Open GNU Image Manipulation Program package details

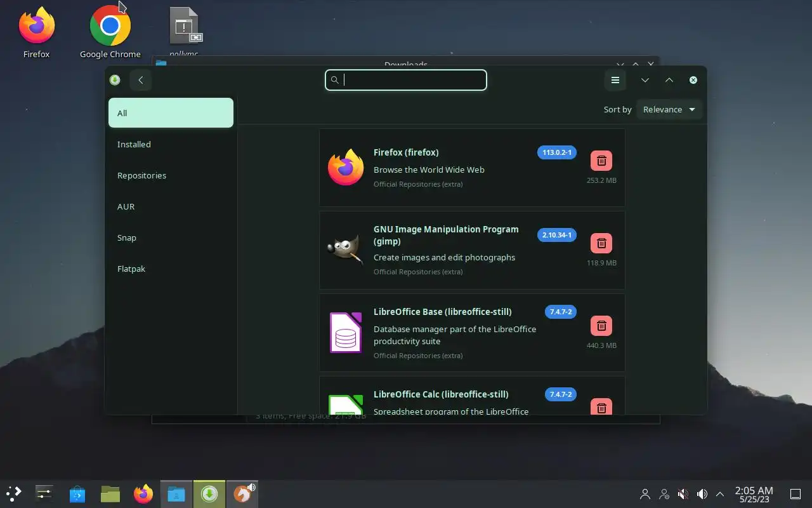pos(472,250)
